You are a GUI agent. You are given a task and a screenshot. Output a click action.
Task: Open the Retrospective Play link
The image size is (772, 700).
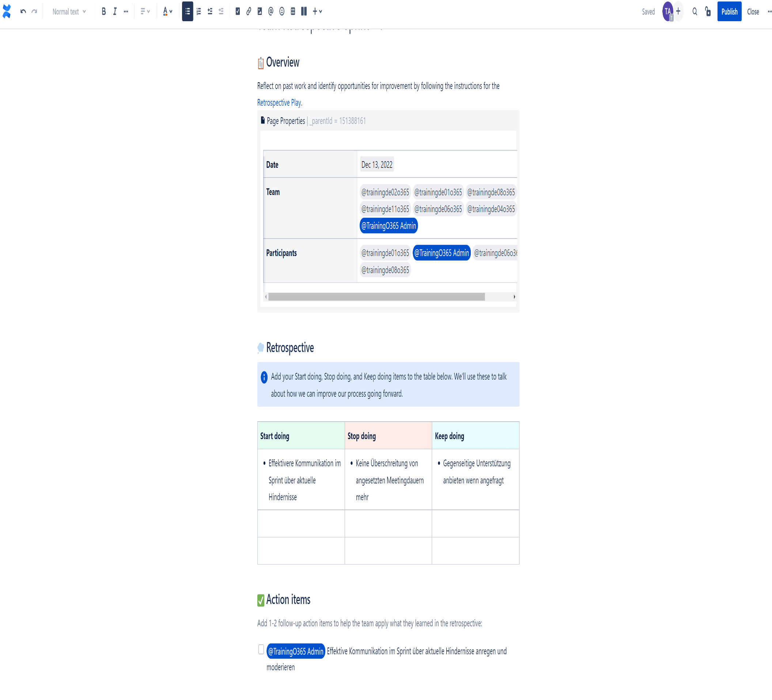(279, 103)
